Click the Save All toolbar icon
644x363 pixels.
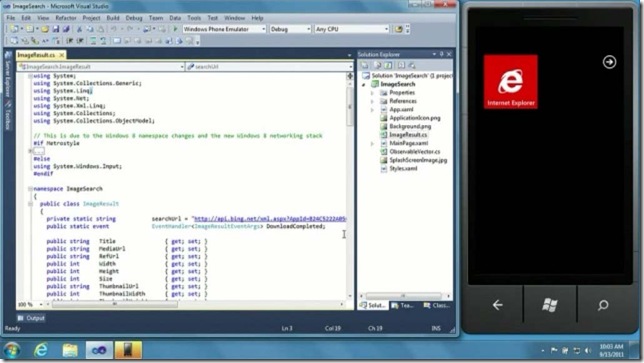click(66, 29)
